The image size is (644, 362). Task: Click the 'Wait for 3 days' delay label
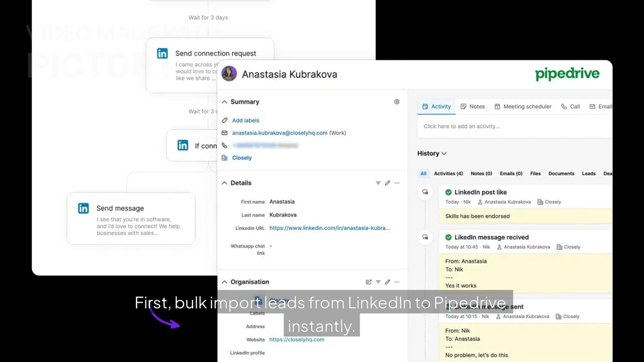coord(208,18)
